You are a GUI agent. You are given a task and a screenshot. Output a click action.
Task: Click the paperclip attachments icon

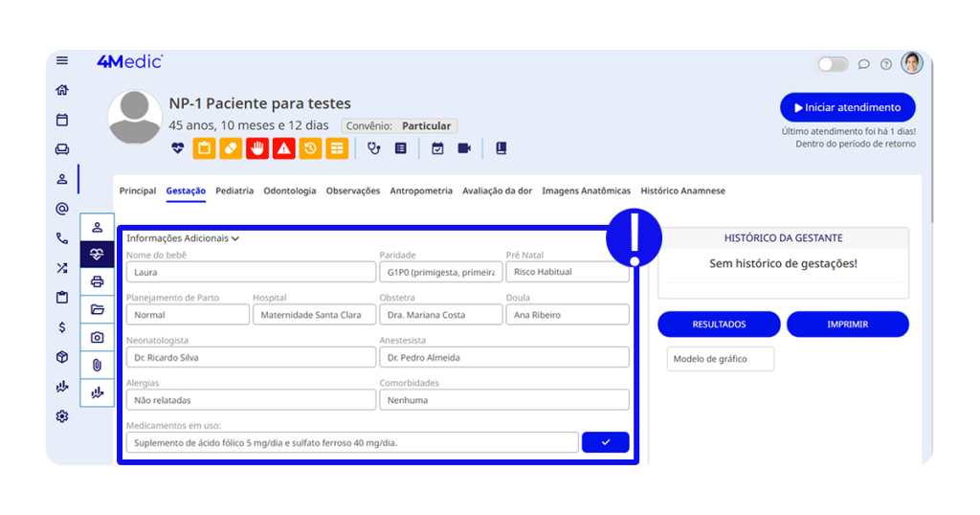[97, 365]
